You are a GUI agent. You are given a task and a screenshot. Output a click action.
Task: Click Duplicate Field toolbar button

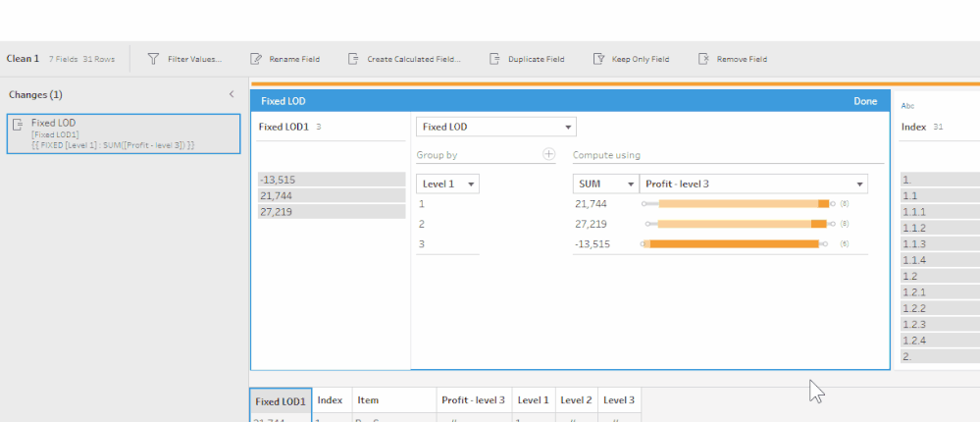[x=526, y=59]
